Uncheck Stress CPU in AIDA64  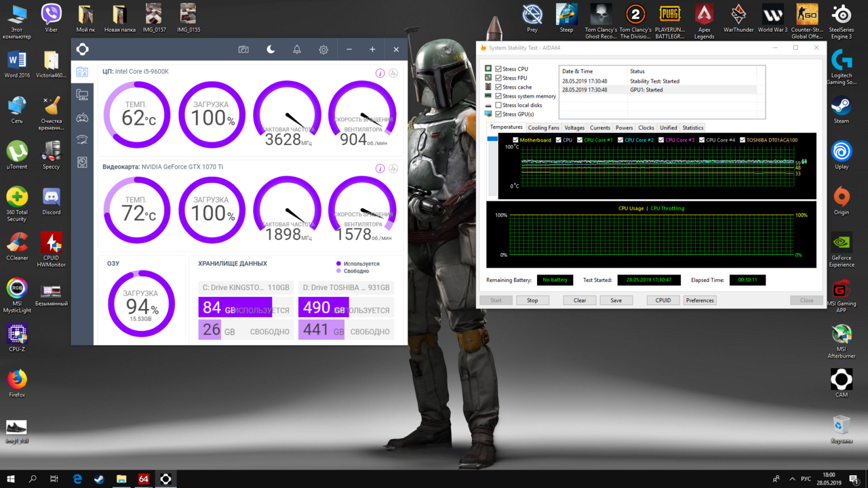point(498,69)
